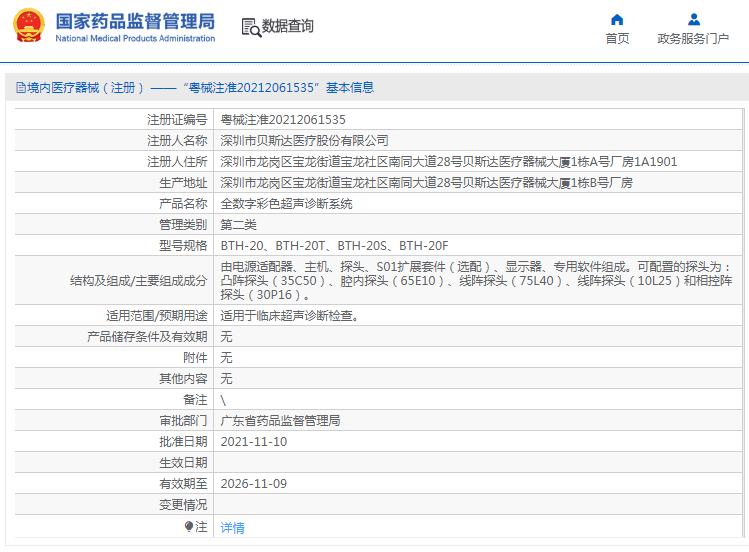Click the national emblem logo
This screenshot has width=749, height=552.
[28, 26]
